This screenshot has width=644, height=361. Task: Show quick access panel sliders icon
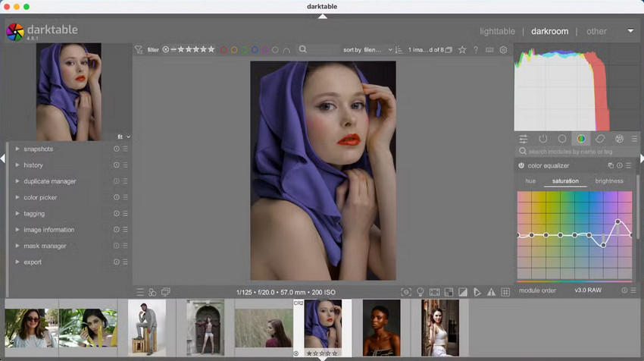[524, 139]
